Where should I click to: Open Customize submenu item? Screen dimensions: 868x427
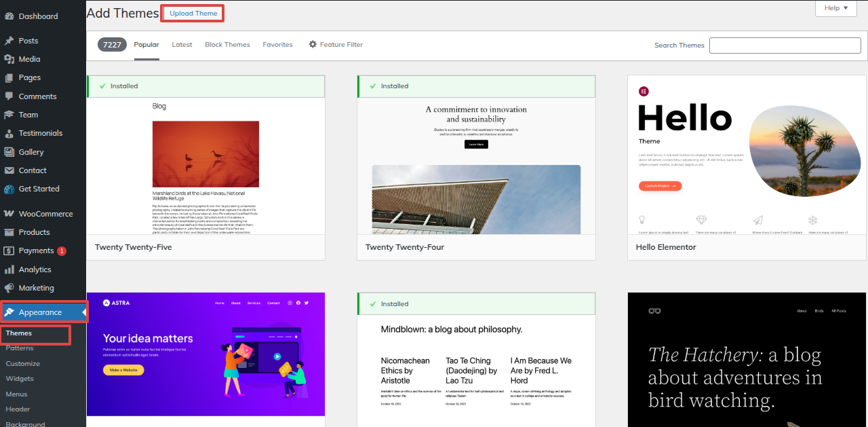coord(23,364)
